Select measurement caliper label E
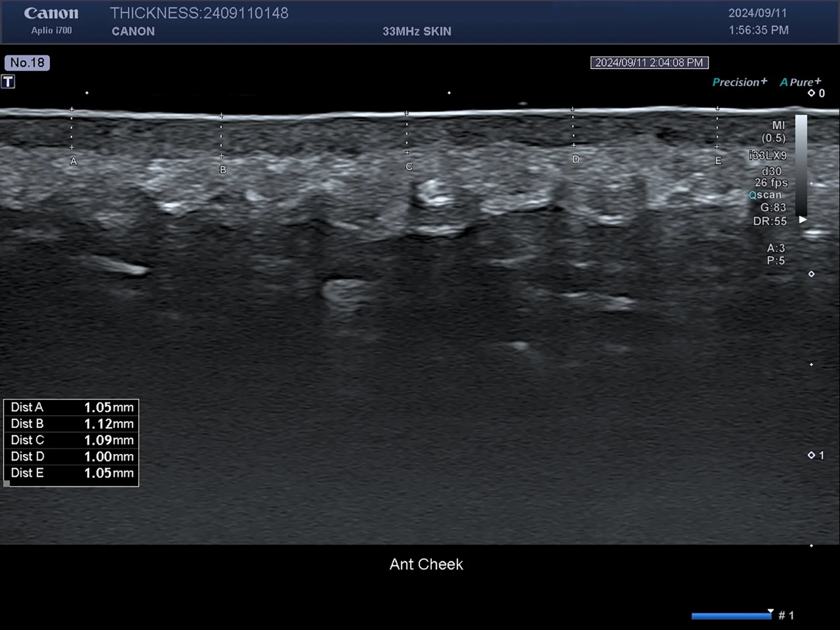 (x=718, y=161)
